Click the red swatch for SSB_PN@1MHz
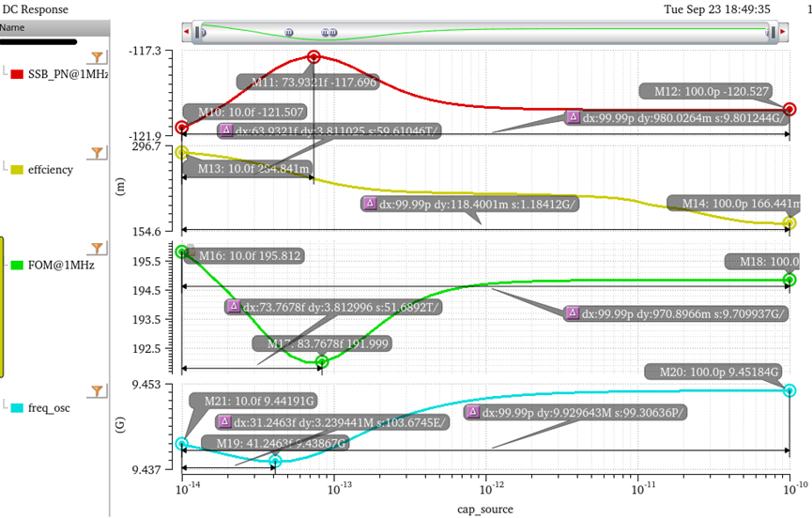812x518 pixels. (17, 74)
